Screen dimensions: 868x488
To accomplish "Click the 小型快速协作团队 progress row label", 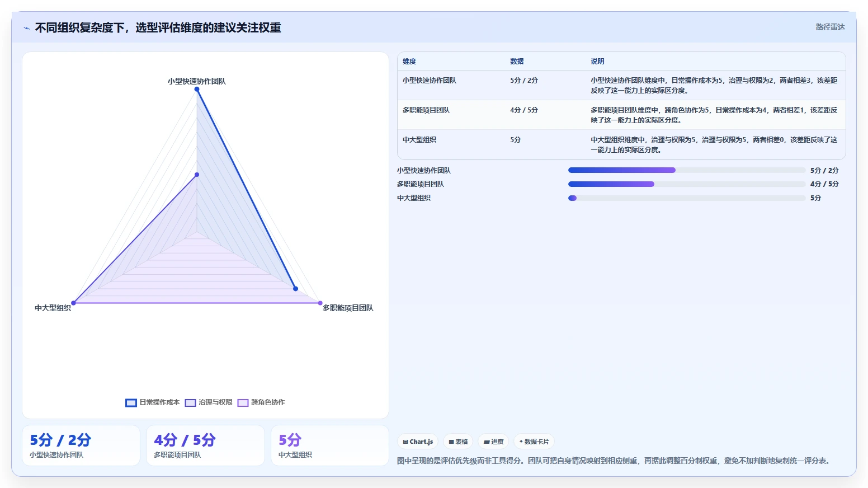I will point(424,171).
